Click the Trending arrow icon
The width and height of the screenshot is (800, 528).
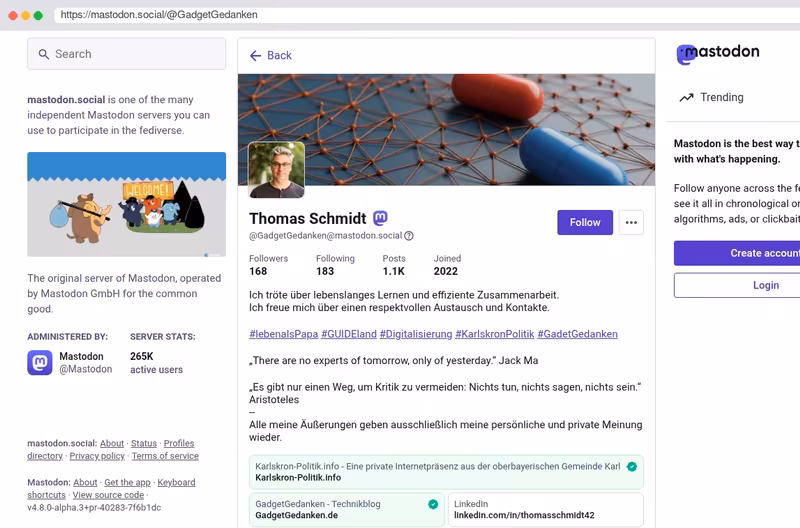click(686, 97)
